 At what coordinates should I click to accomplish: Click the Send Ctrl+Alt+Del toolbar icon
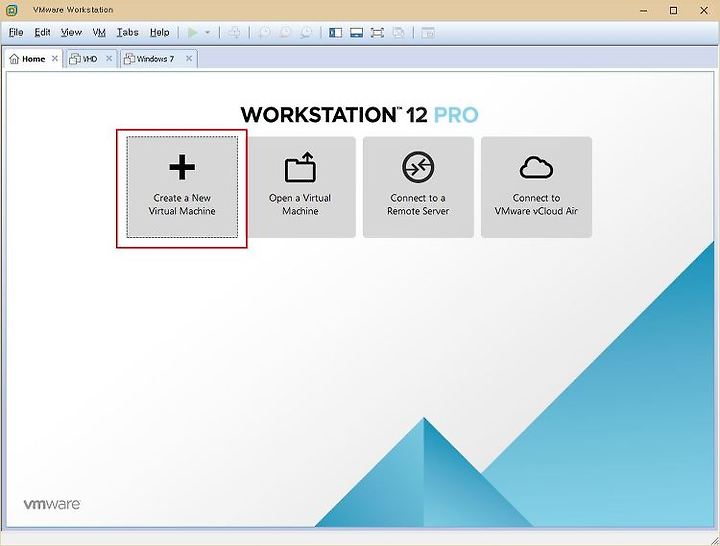click(x=234, y=33)
